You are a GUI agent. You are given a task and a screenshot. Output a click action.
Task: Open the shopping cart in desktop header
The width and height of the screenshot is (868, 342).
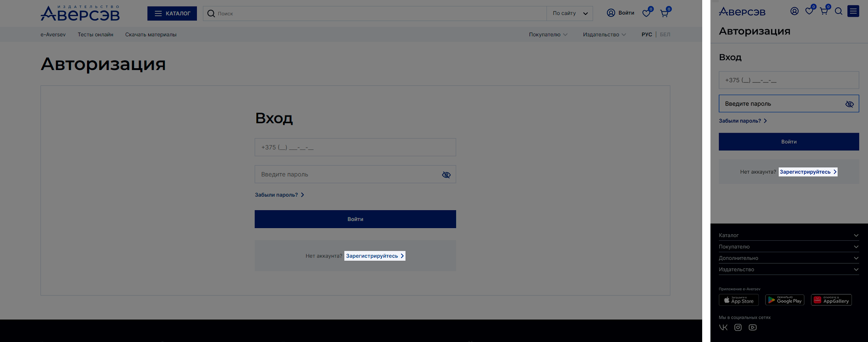tap(664, 13)
